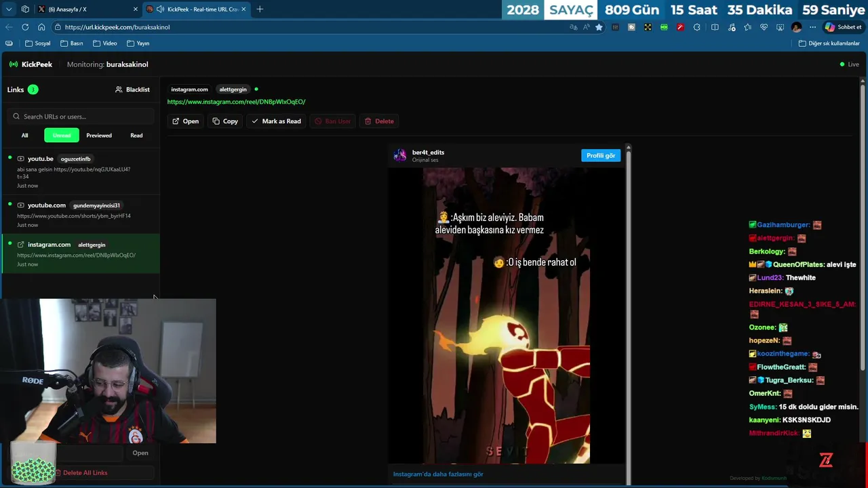Click Profili gör on the Instagram embed
The height and width of the screenshot is (488, 868).
pyautogui.click(x=601, y=155)
